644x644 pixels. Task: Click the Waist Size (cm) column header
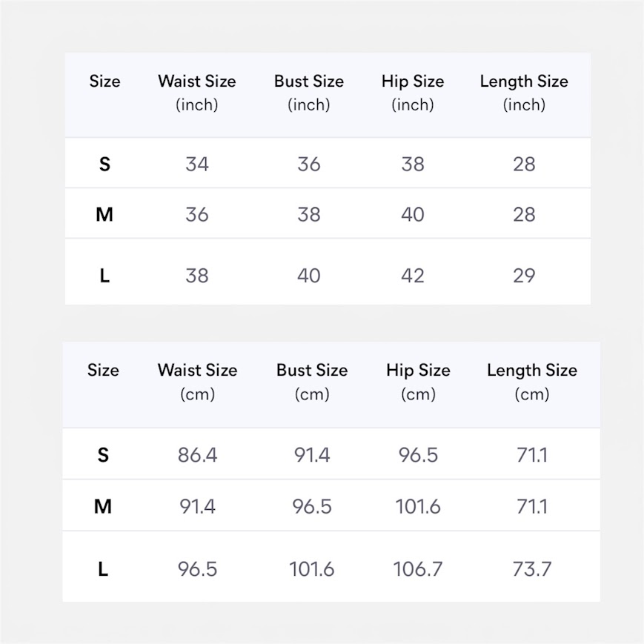[x=197, y=382]
